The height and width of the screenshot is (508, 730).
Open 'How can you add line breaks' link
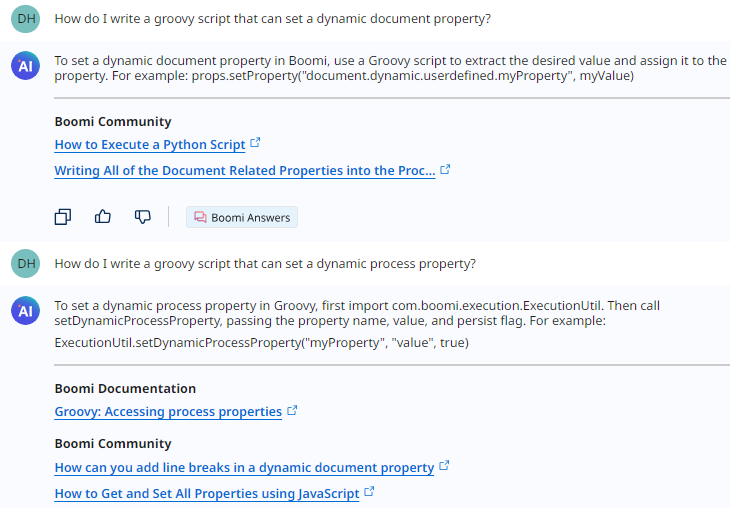pyautogui.click(x=244, y=468)
